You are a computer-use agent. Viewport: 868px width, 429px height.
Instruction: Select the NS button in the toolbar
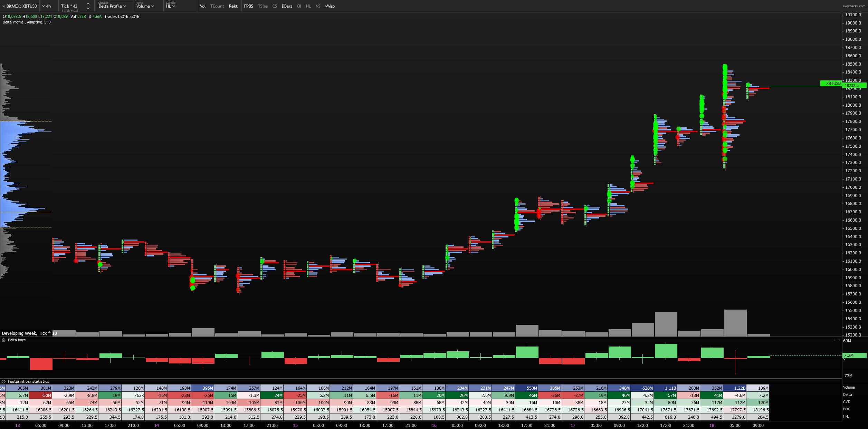pos(318,6)
